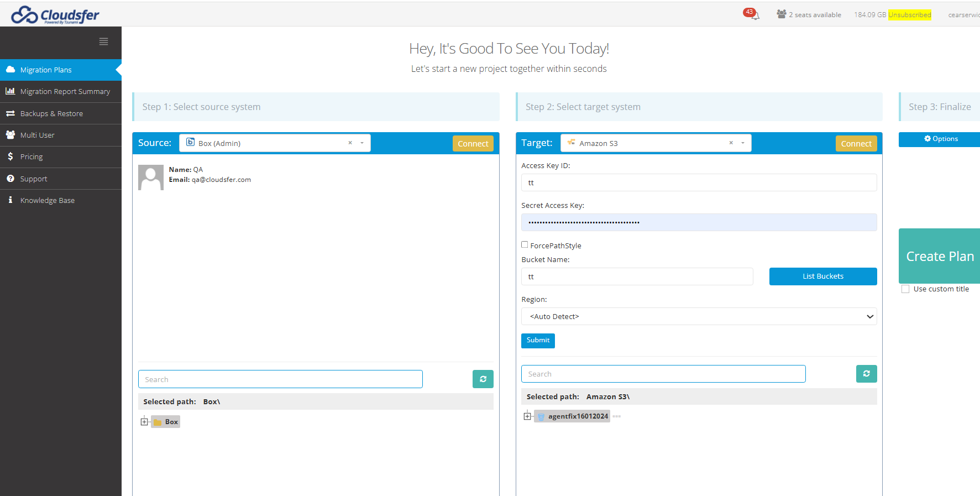
Task: Open the Support page
Action: click(61, 179)
